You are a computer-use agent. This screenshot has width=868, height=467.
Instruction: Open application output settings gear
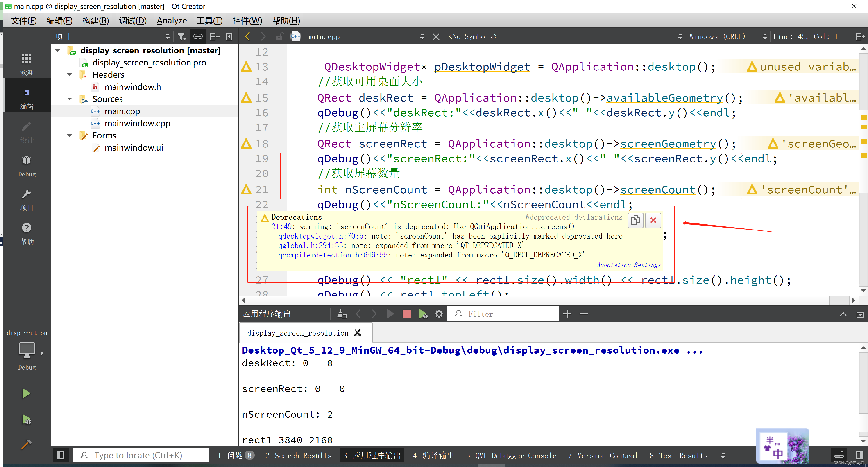[x=439, y=314]
